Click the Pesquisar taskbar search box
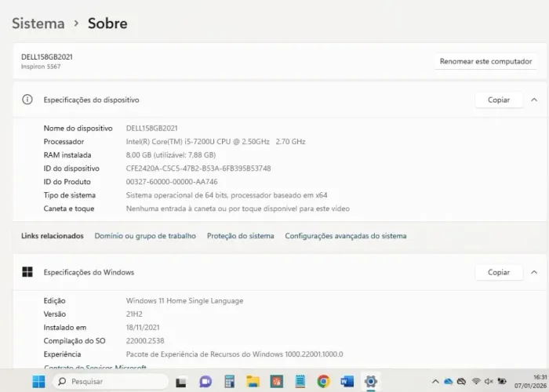Image resolution: width=549 pixels, height=392 pixels. [108, 382]
